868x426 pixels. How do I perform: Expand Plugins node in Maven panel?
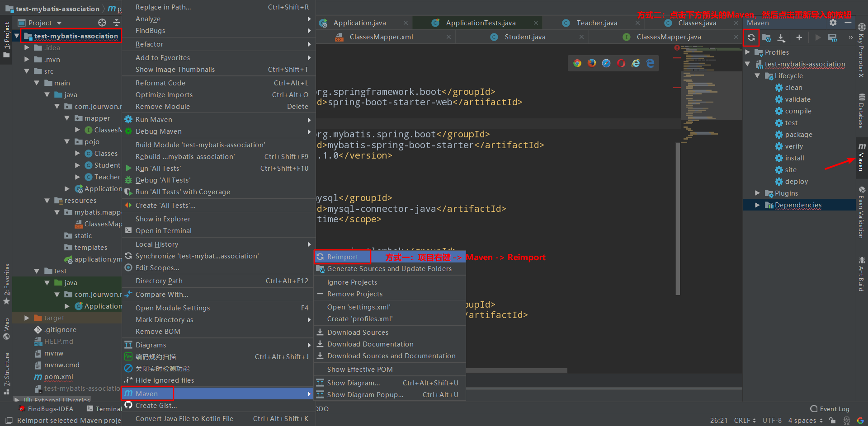click(x=758, y=193)
